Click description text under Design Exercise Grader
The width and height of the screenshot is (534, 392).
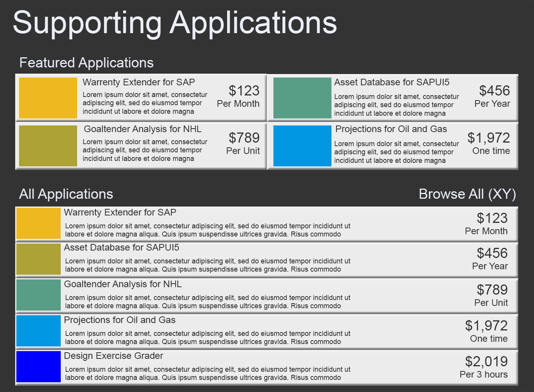tap(208, 373)
